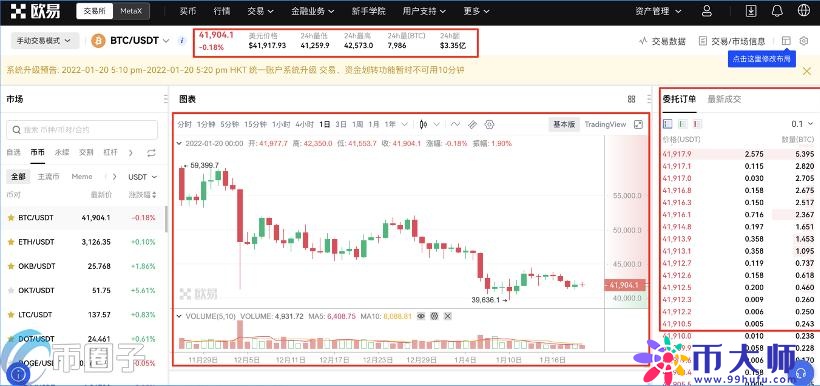The height and width of the screenshot is (386, 820).
Task: Expand more time intervals after 1年
Action: pyautogui.click(x=404, y=124)
